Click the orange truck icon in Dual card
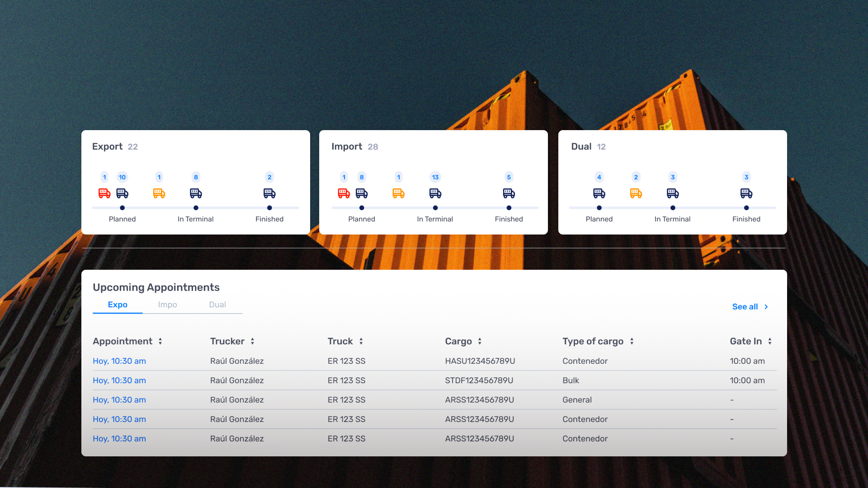 [x=636, y=193]
